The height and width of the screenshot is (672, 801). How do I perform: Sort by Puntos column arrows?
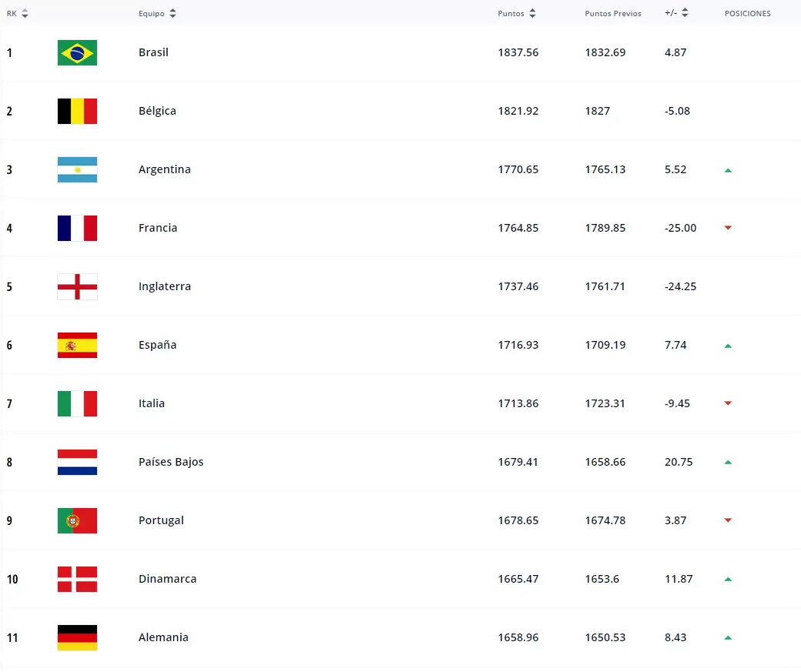(x=532, y=14)
